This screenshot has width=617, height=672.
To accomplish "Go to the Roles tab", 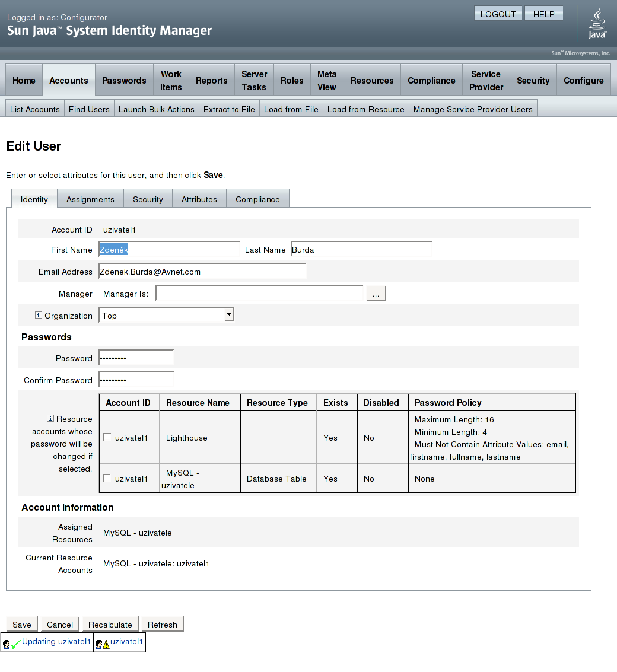I will coord(292,80).
